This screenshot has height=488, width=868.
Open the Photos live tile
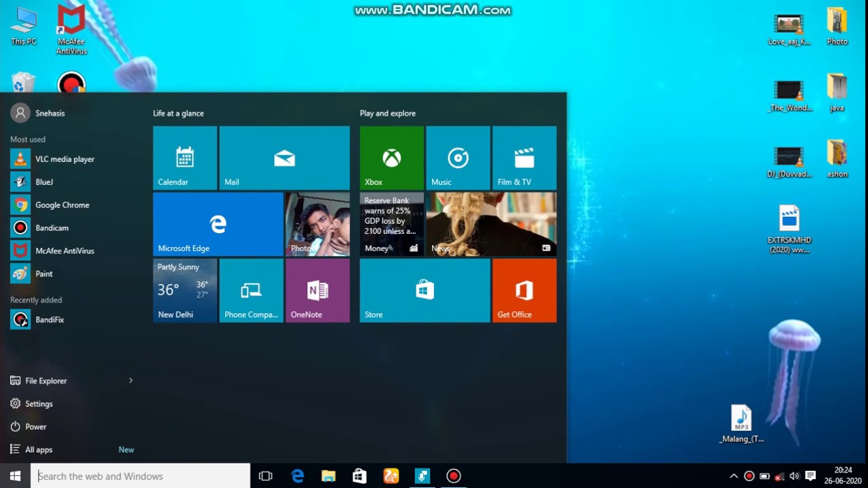pos(317,224)
